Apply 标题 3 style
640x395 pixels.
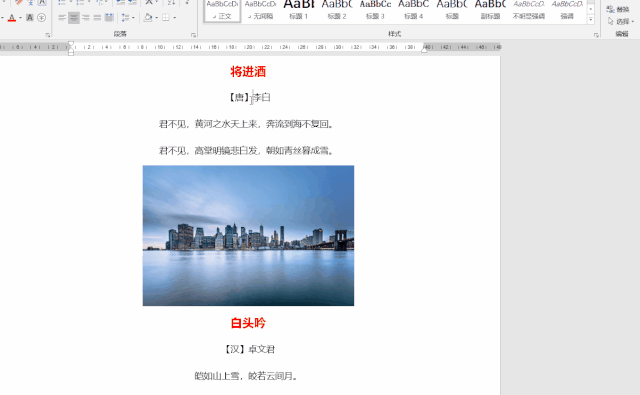coord(375,11)
